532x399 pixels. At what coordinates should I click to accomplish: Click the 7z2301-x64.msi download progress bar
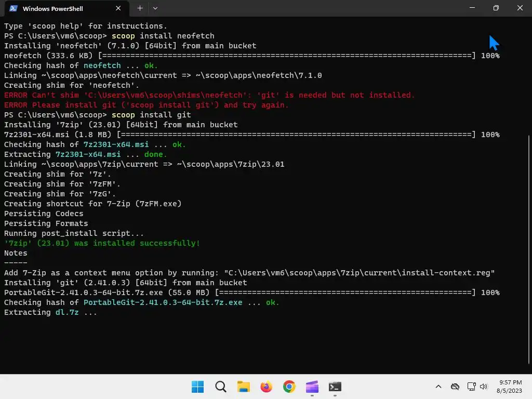296,135
